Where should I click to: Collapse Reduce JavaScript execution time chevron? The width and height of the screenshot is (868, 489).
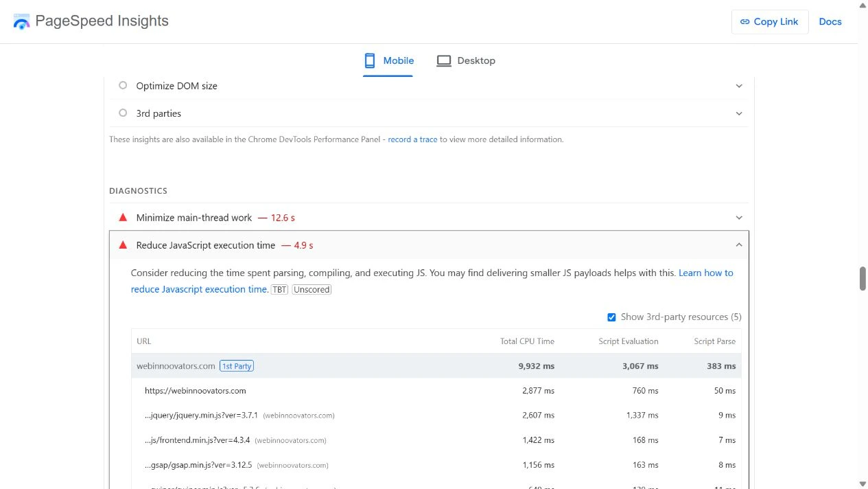point(739,245)
